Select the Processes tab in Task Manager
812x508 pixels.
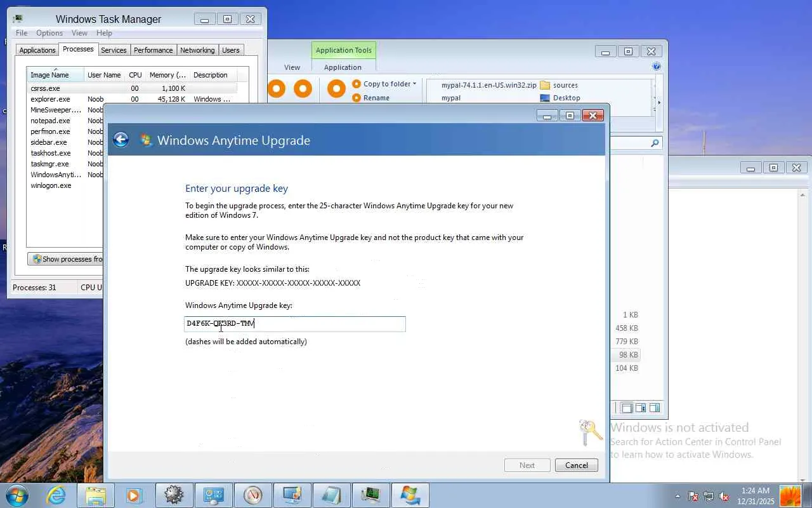(78, 50)
